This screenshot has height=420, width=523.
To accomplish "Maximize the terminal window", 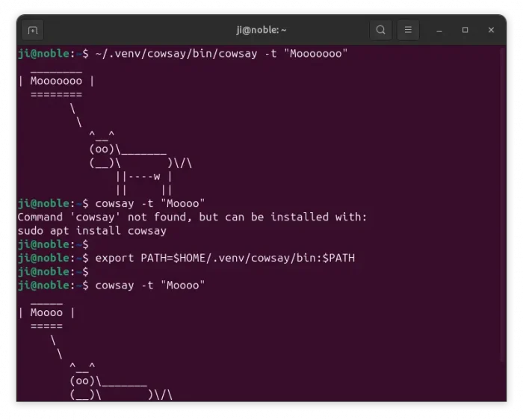I will (x=465, y=30).
